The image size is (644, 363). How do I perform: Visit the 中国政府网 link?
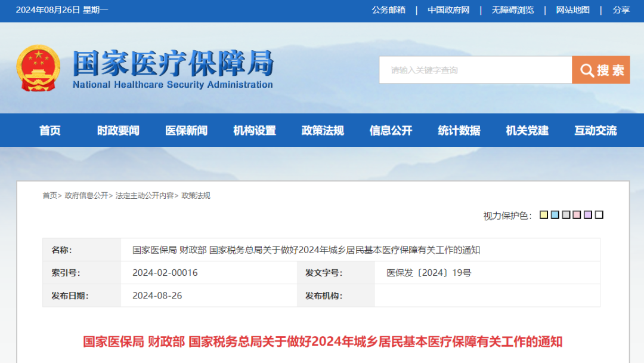[448, 10]
